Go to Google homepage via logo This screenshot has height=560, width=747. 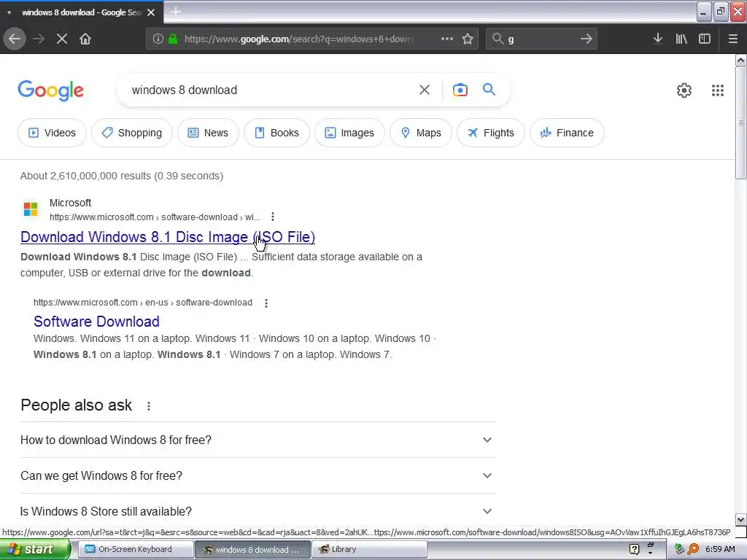[x=50, y=90]
